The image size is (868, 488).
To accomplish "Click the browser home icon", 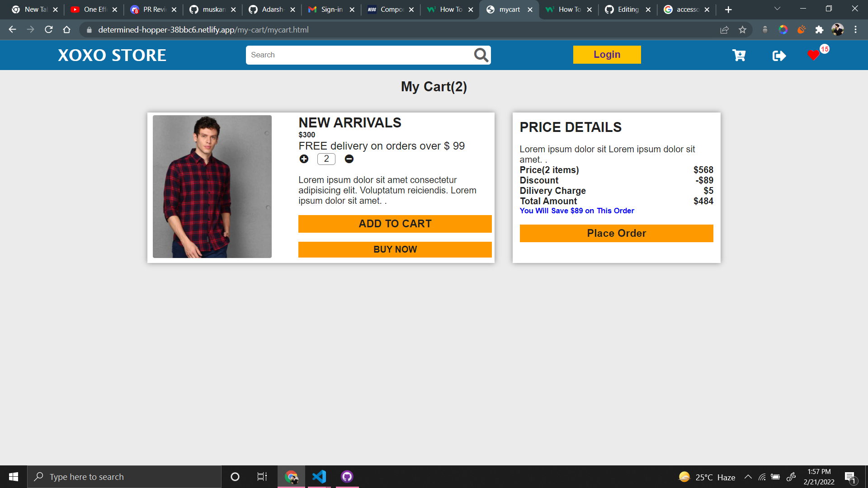I will [x=67, y=30].
